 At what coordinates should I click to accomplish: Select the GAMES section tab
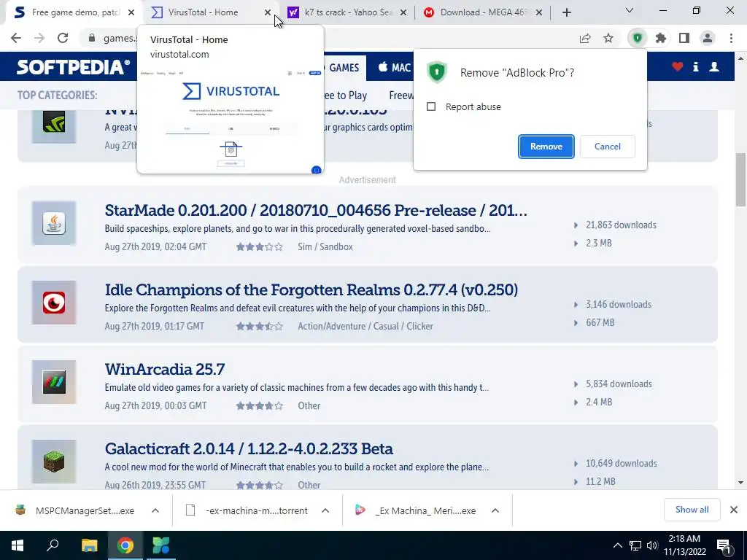pos(344,68)
